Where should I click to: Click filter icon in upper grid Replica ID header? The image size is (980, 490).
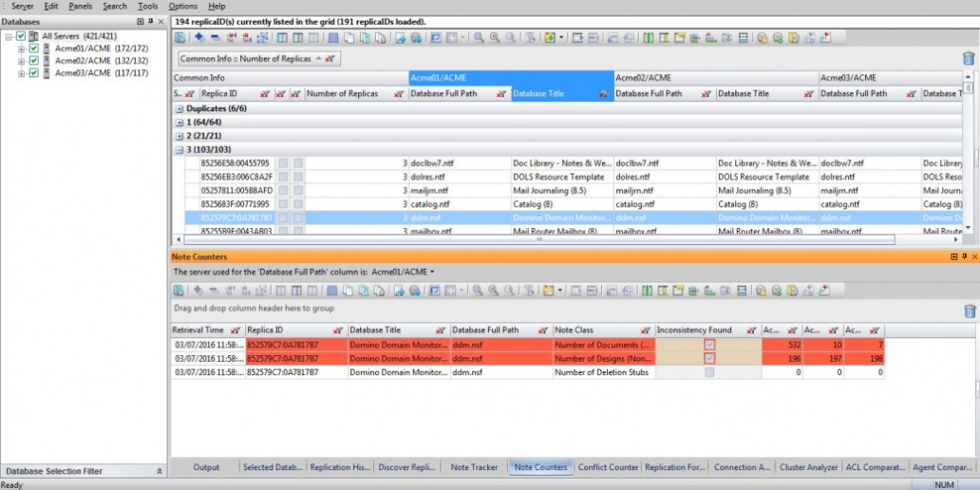(264, 94)
